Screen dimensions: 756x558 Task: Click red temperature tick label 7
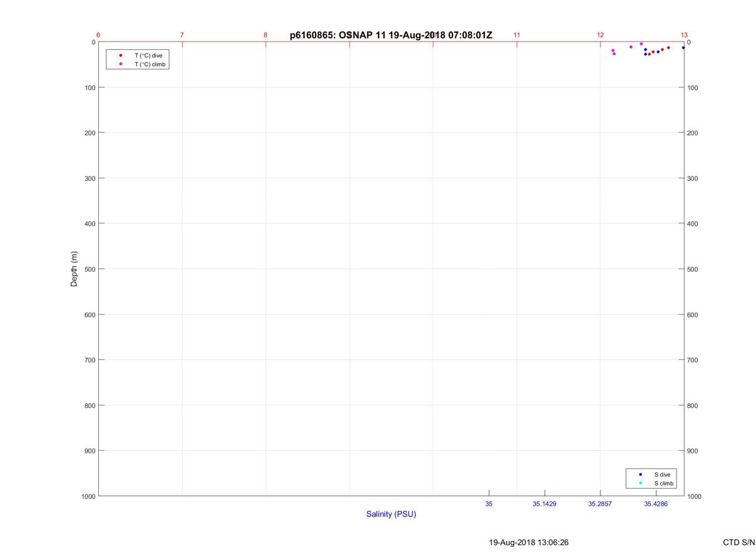(182, 35)
